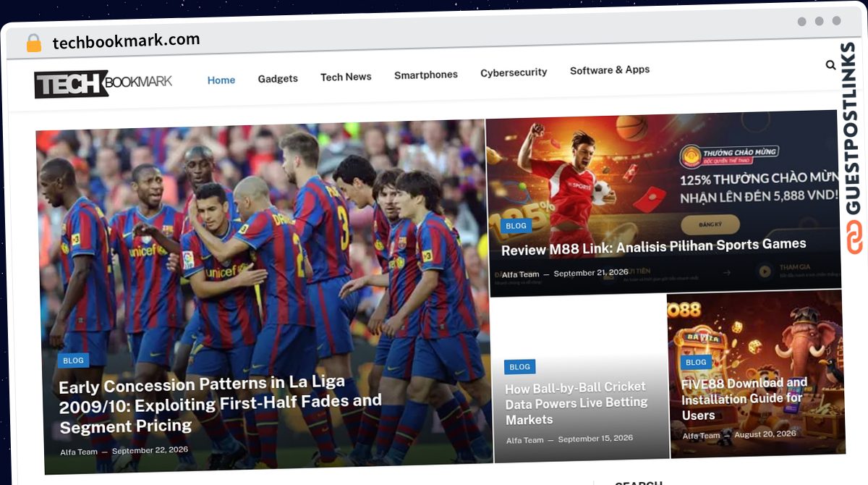Viewport: 868px width, 485px height.
Task: Open the TechBookmark logo
Action: pyautogui.click(x=103, y=83)
